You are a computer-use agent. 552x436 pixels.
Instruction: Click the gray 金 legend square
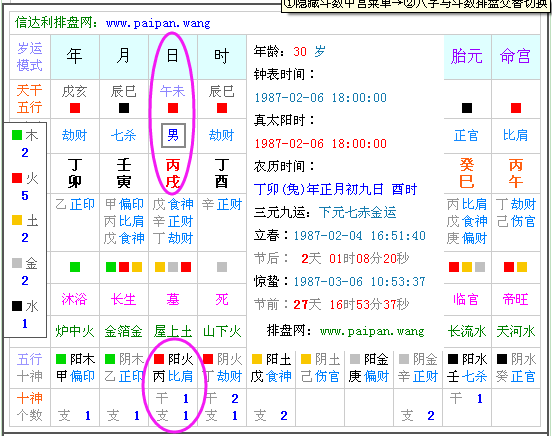(x=17, y=263)
